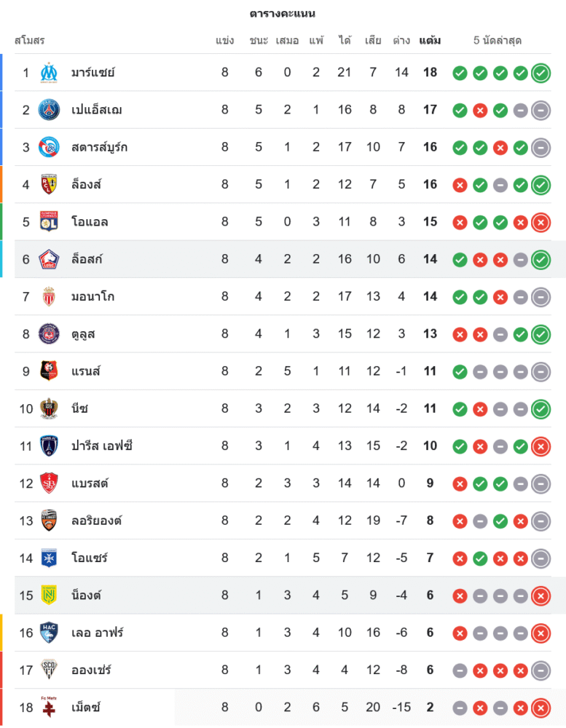The image size is (566, 728).
Task: Click the สโมสร column header
Action: [29, 41]
